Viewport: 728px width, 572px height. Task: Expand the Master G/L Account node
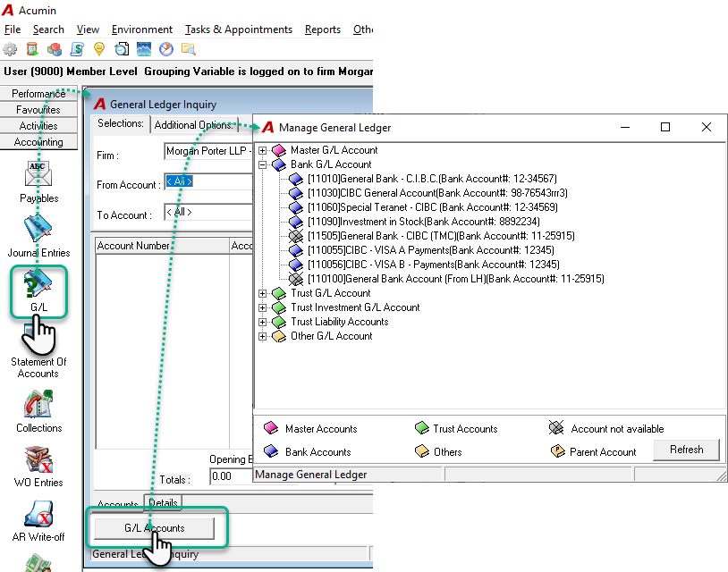point(262,150)
